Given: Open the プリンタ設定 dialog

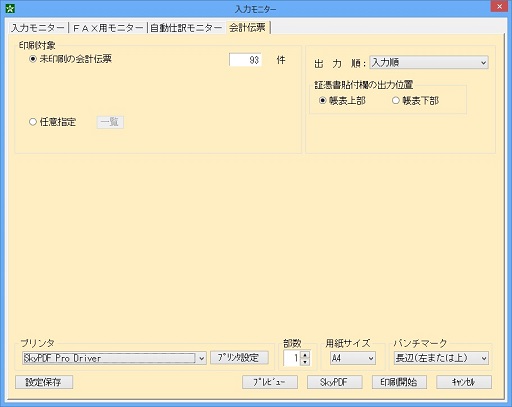Looking at the screenshot, I should point(239,358).
